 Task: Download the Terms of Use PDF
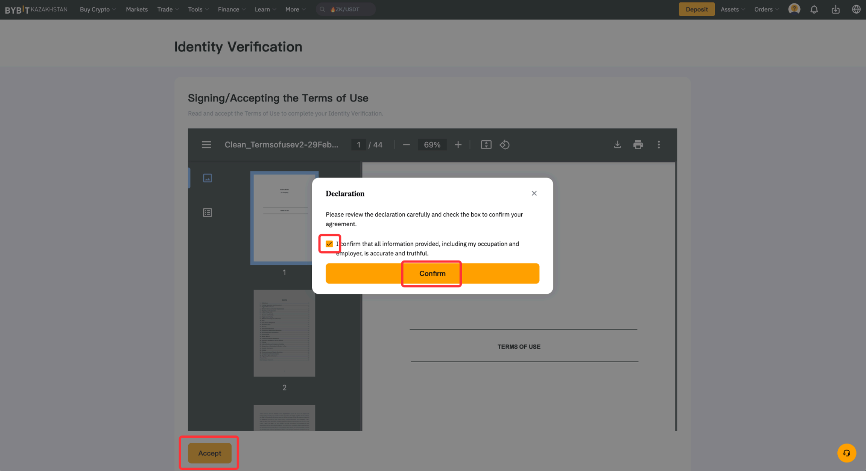coord(617,145)
